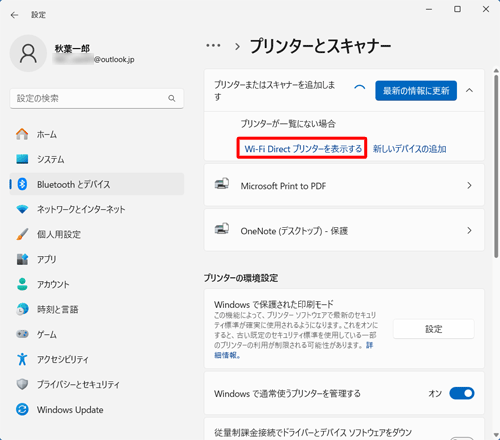
Task: Expand Microsoft Print to PDF chevron
Action: coord(469,185)
